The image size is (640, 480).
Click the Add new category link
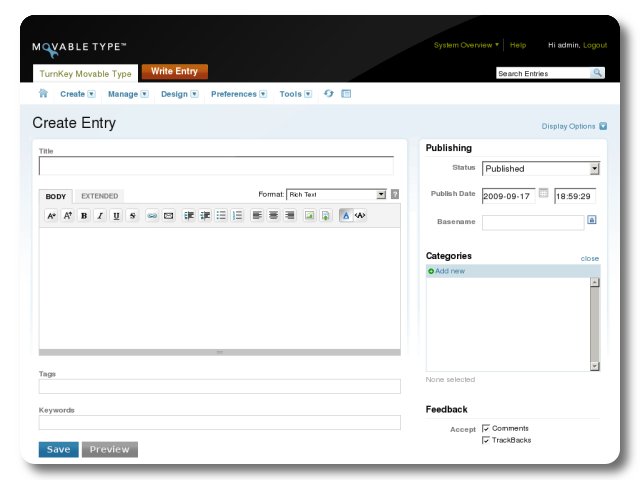pyautogui.click(x=449, y=271)
